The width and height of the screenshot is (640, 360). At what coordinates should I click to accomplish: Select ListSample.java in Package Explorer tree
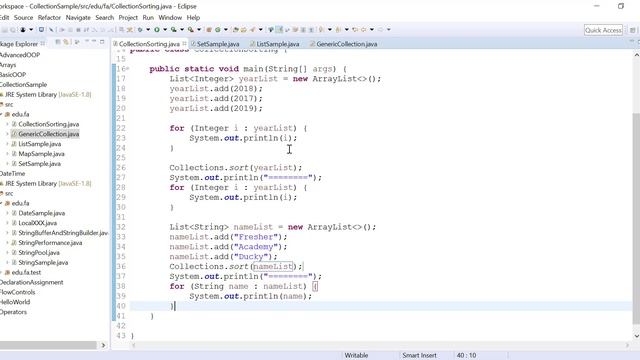(40, 144)
